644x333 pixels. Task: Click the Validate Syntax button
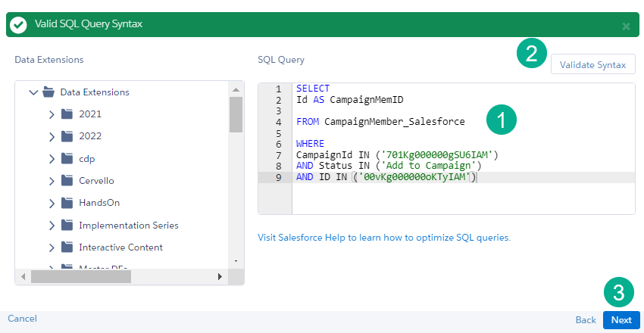[x=592, y=65]
